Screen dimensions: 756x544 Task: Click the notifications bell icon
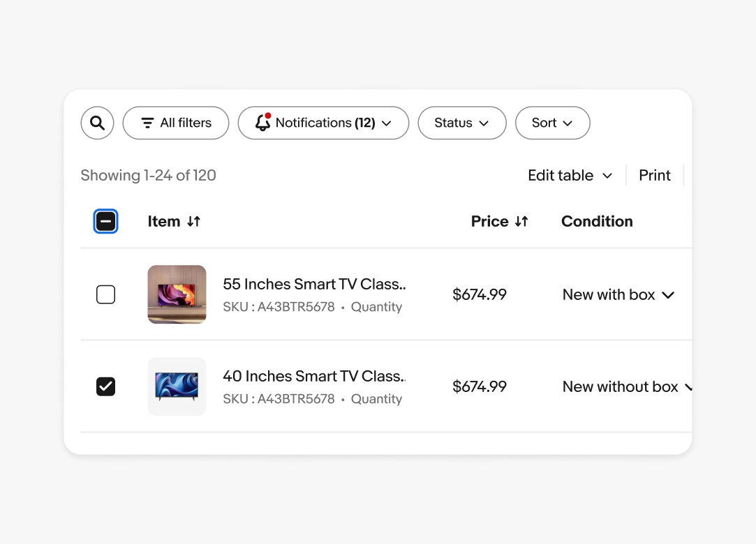coord(262,123)
